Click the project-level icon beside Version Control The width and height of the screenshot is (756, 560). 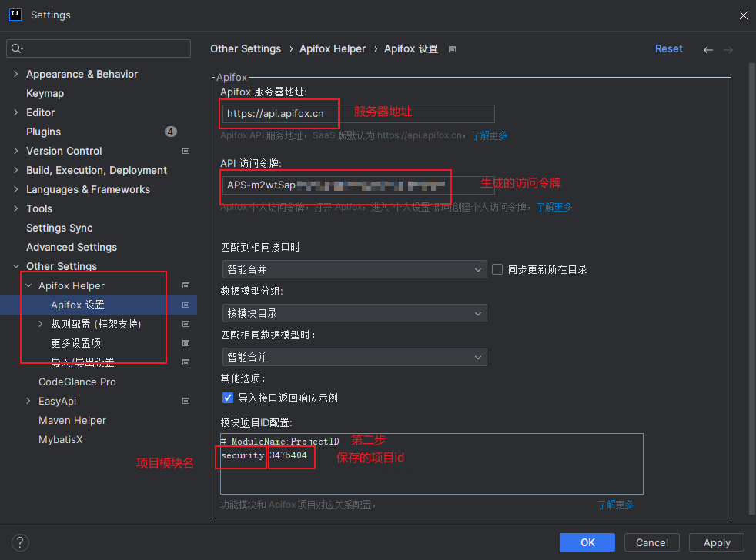(x=186, y=151)
